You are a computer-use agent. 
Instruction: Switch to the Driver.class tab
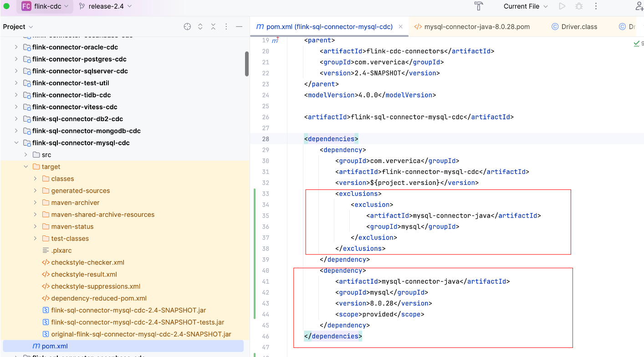coord(574,27)
